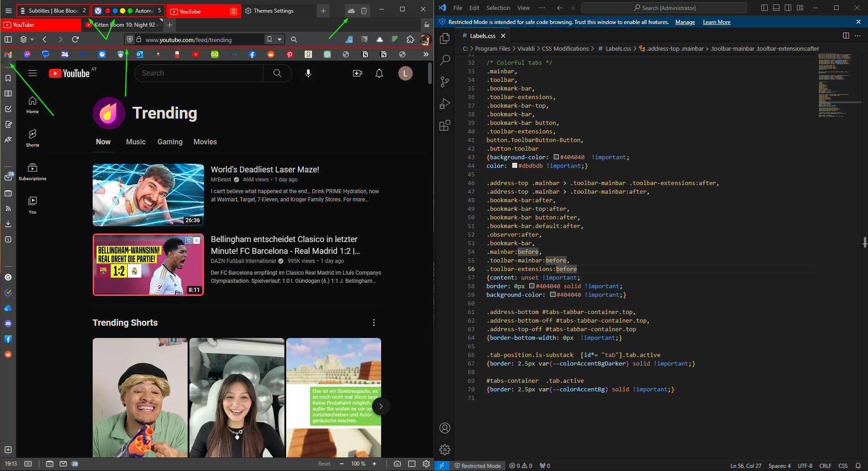The image size is (868, 471).
Task: Open ChatGPT bookmark in bookmarks bar
Action: pos(327,54)
